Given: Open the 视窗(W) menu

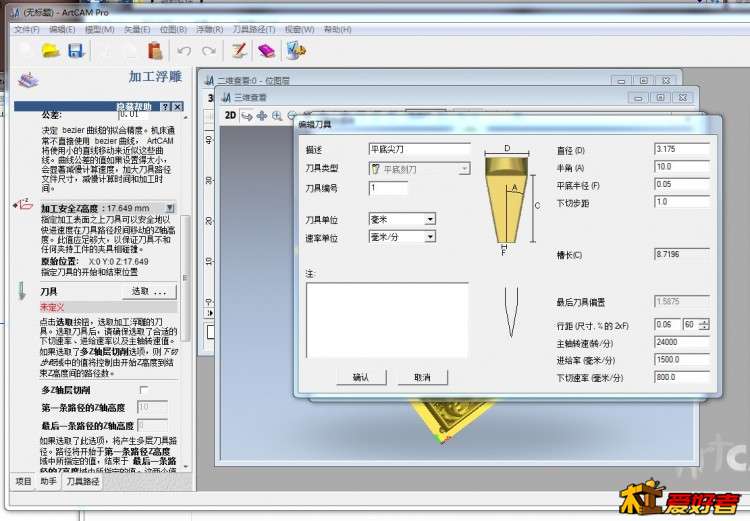Looking at the screenshot, I should coord(299,30).
